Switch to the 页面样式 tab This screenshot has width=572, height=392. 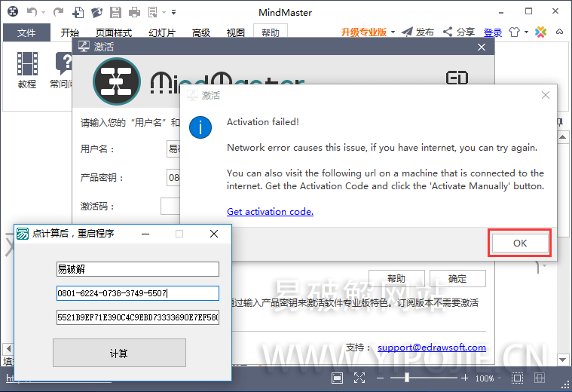coord(114,32)
